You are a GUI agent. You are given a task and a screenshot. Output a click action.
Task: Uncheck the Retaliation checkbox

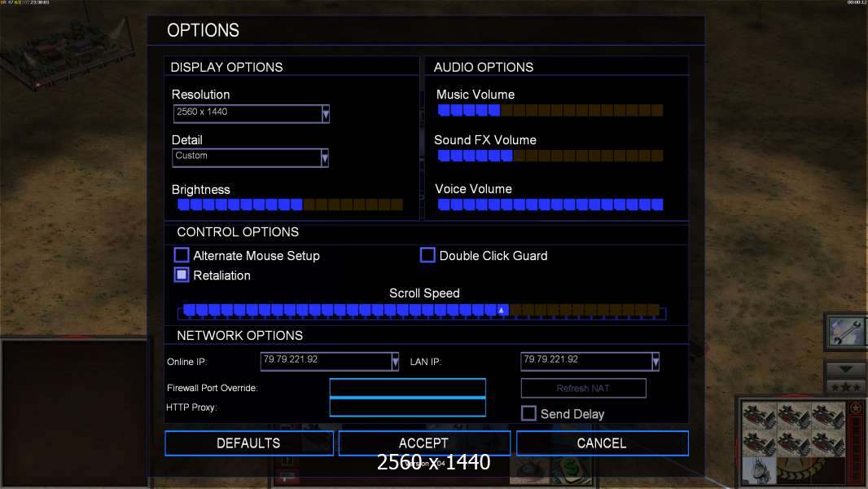pyautogui.click(x=182, y=275)
